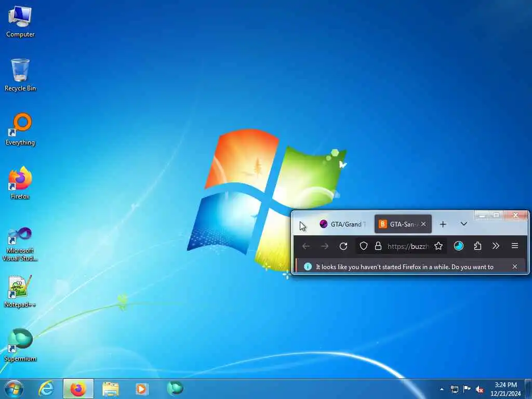Close the GTA-San tab
This screenshot has width=532, height=399.
point(423,224)
